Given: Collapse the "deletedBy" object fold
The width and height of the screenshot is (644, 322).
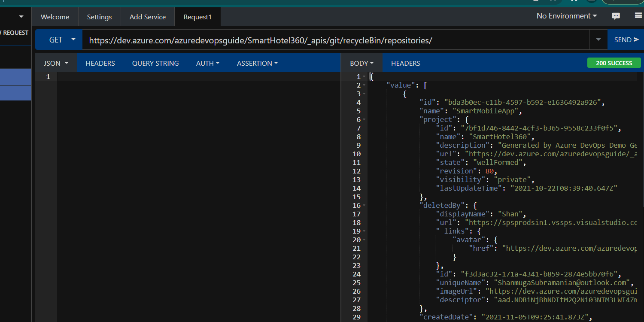Looking at the screenshot, I should 364,205.
